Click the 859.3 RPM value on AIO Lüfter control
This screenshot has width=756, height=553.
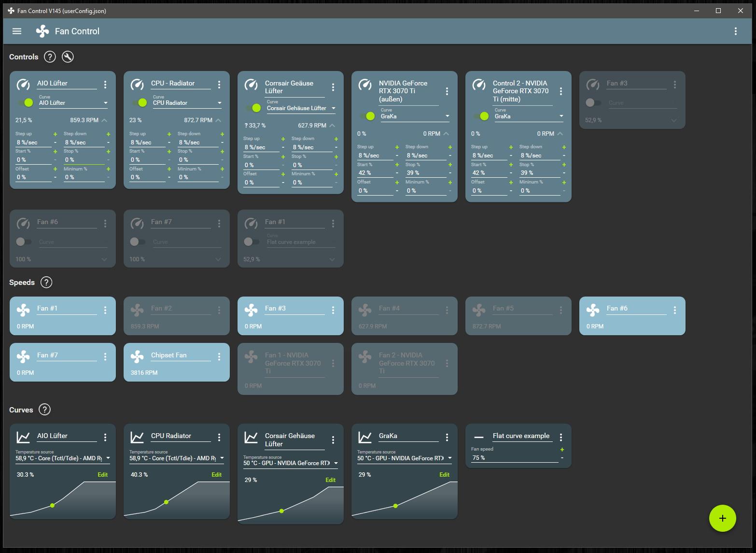coord(84,120)
